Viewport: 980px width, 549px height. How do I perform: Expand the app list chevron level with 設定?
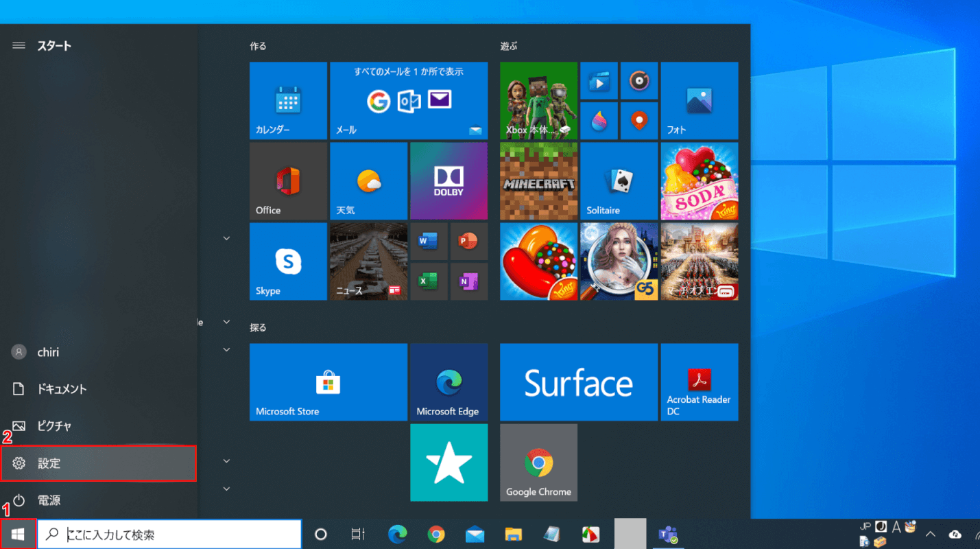[226, 461]
